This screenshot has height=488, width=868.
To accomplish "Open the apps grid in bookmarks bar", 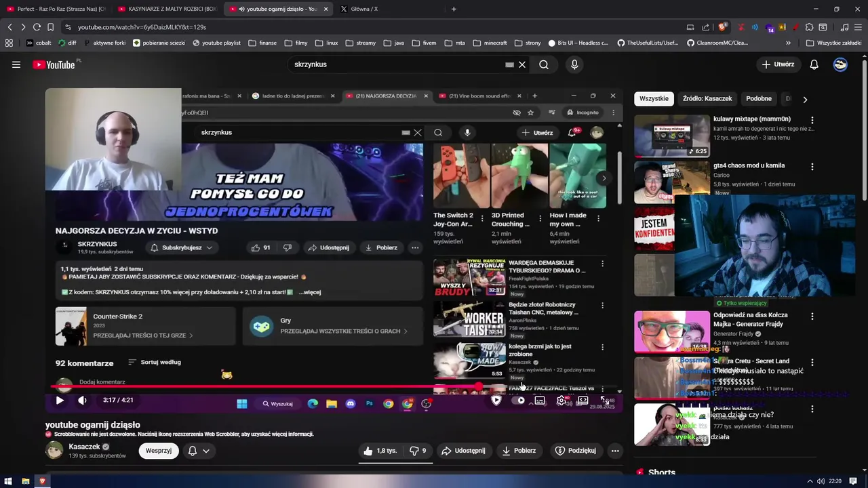I will click(x=9, y=43).
